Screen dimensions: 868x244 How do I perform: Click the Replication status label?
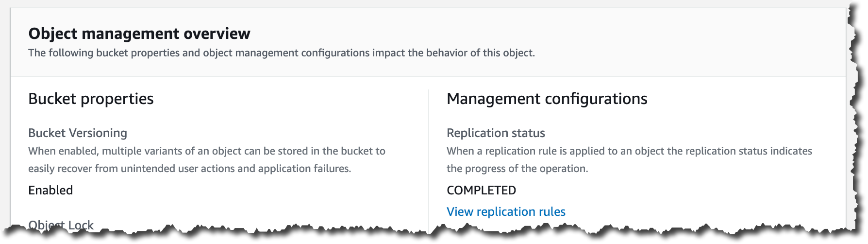(x=496, y=133)
